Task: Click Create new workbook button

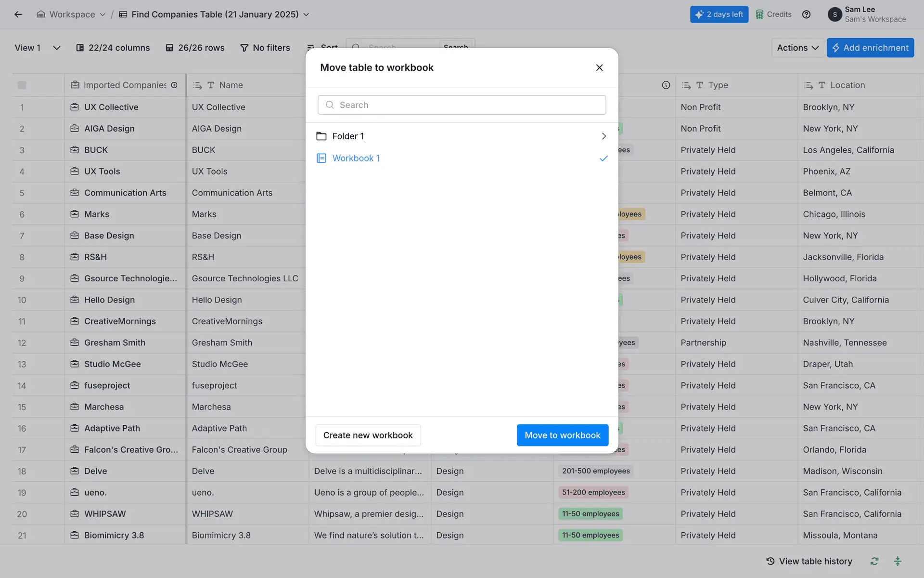Action: pyautogui.click(x=368, y=435)
